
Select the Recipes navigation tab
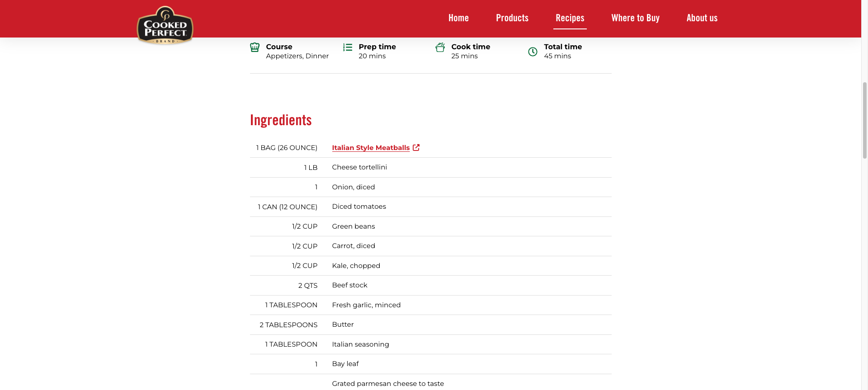(570, 18)
